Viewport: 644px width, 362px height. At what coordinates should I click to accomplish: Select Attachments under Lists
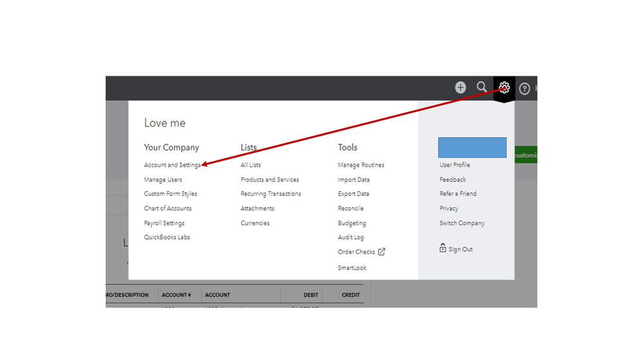click(x=257, y=209)
